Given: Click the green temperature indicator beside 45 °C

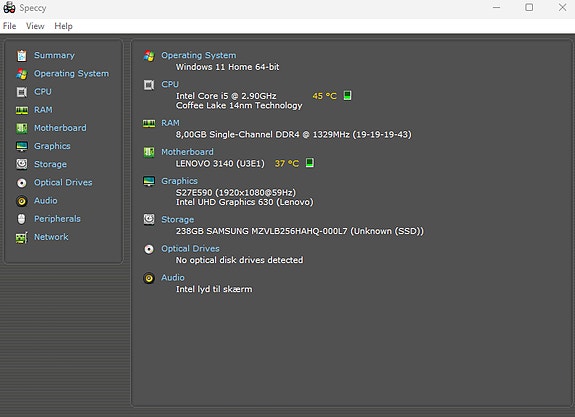Looking at the screenshot, I should [x=347, y=95].
